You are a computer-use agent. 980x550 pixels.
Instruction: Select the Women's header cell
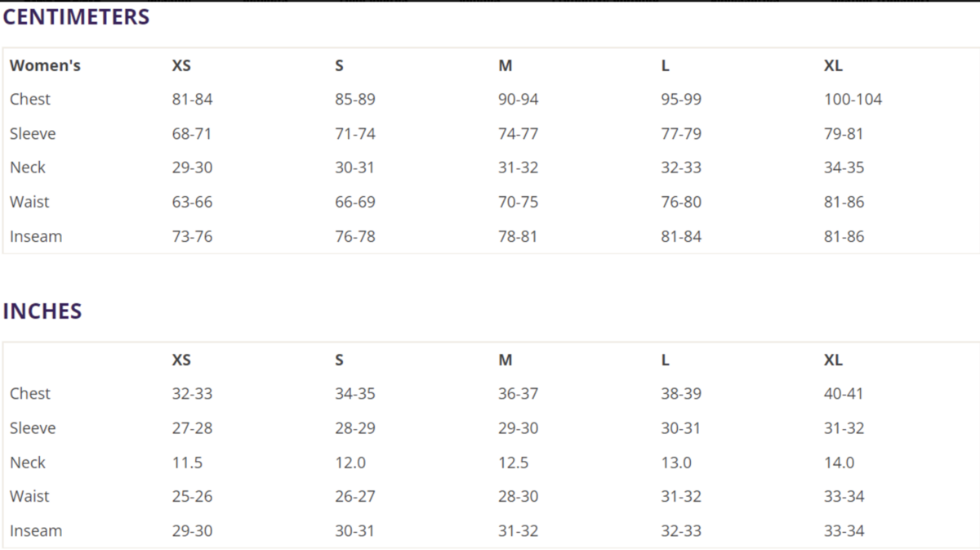[x=45, y=65]
